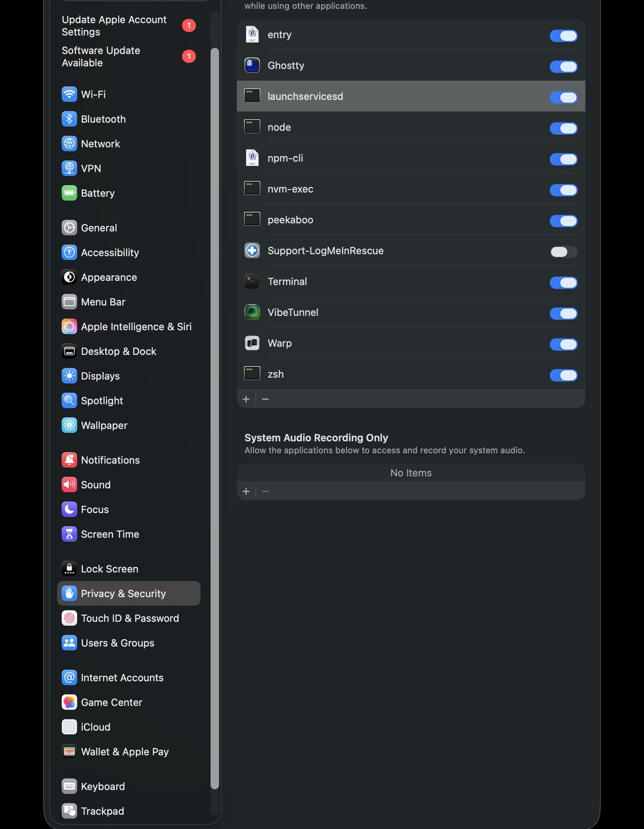Open the Accessibility settings pane
This screenshot has height=829, width=644.
click(110, 253)
